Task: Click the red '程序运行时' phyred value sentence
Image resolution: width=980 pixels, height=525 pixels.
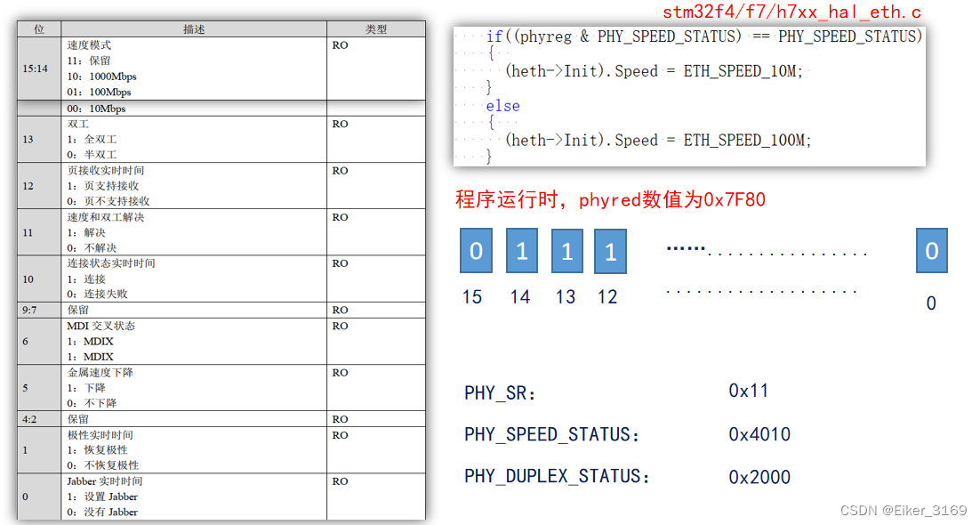Action: coord(610,199)
